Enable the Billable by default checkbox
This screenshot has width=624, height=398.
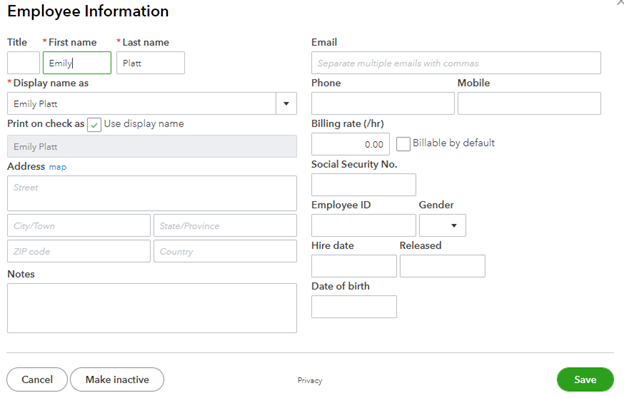click(x=403, y=144)
